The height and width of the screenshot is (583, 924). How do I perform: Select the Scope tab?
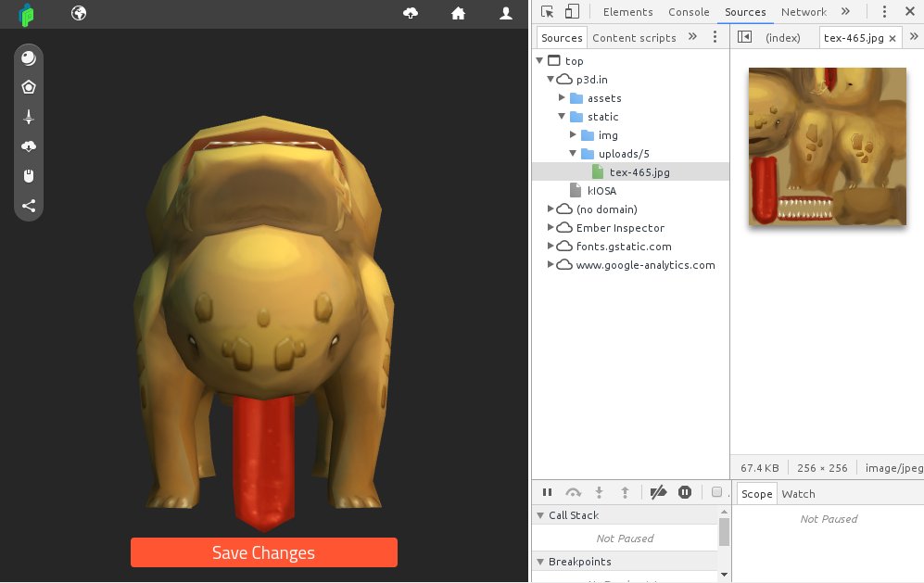[756, 494]
